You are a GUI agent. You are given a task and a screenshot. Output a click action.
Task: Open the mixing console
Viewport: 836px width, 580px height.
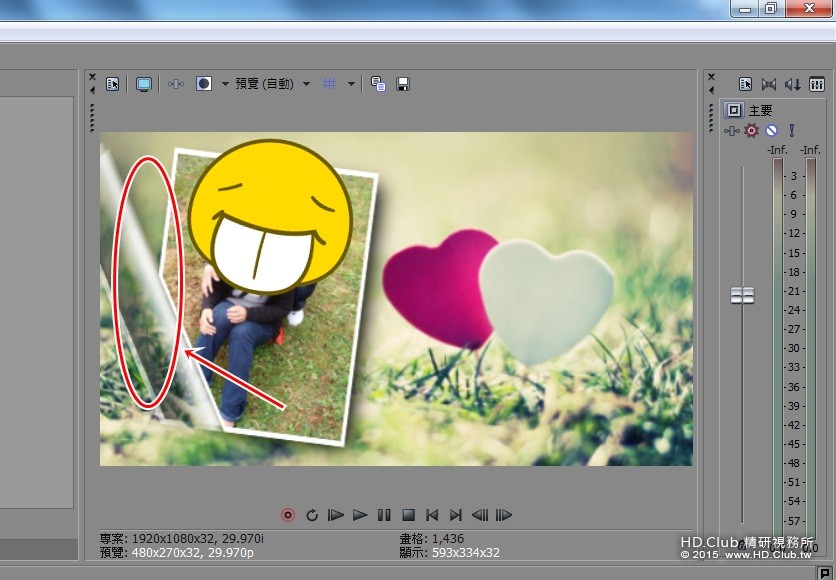pos(817,84)
